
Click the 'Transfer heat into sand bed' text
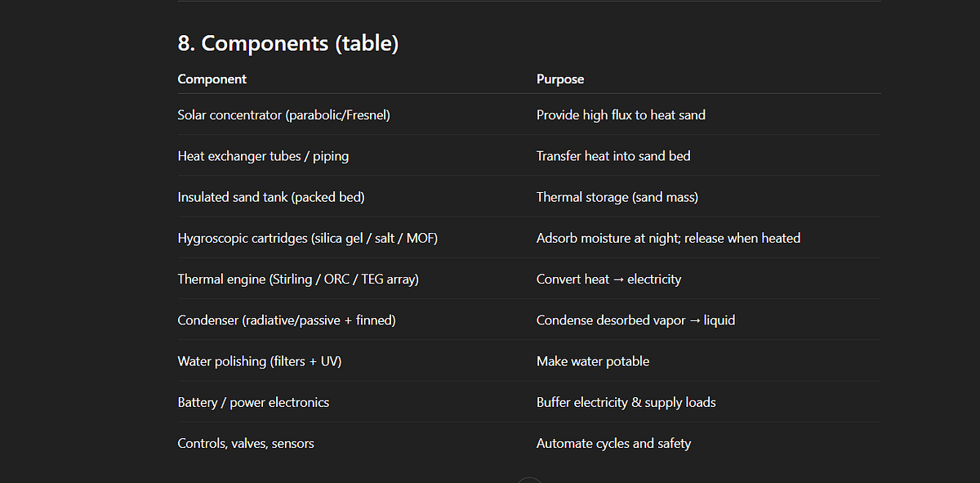tap(613, 156)
